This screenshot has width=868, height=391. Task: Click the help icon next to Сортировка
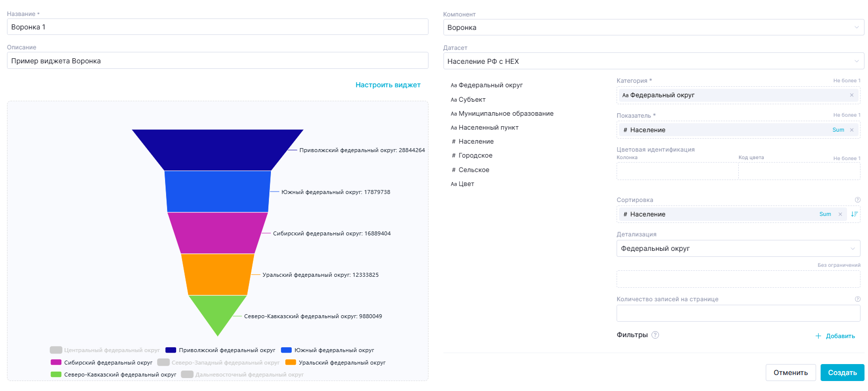coord(858,200)
